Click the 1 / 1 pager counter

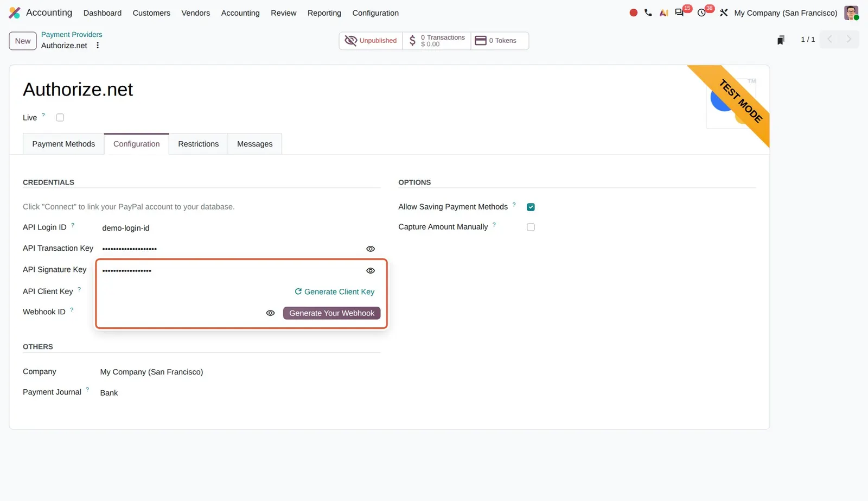(808, 40)
